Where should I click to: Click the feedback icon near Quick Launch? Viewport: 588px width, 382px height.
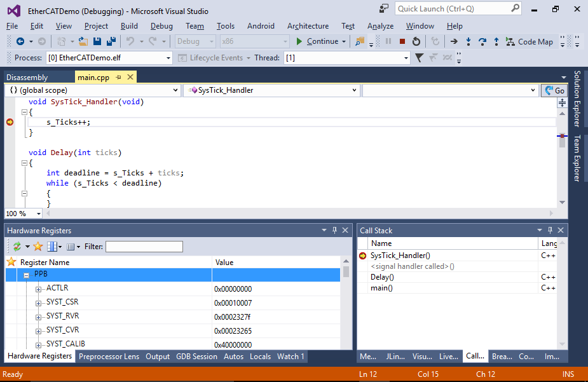(383, 9)
